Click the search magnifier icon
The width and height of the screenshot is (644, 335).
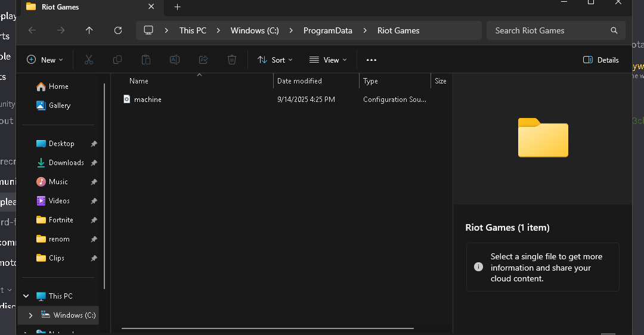click(614, 30)
